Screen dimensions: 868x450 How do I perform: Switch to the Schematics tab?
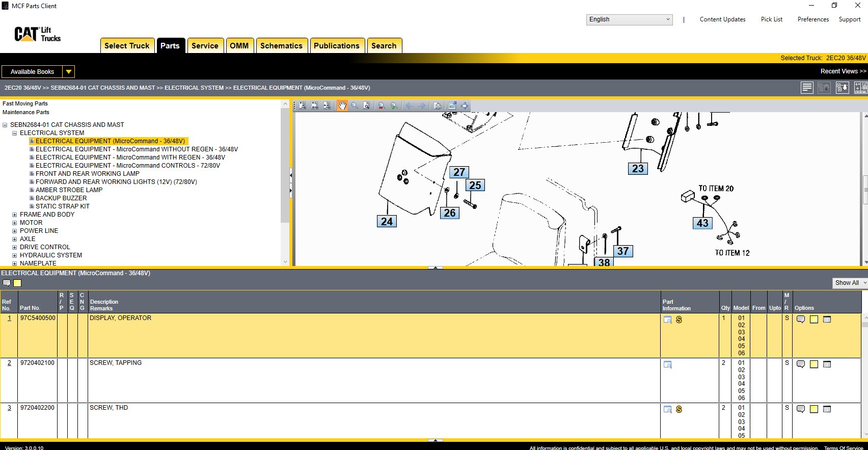(x=281, y=46)
